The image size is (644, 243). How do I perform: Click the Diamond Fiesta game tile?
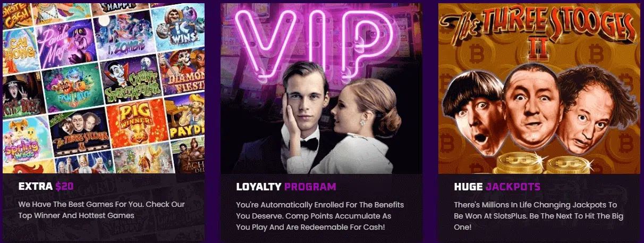click(182, 71)
